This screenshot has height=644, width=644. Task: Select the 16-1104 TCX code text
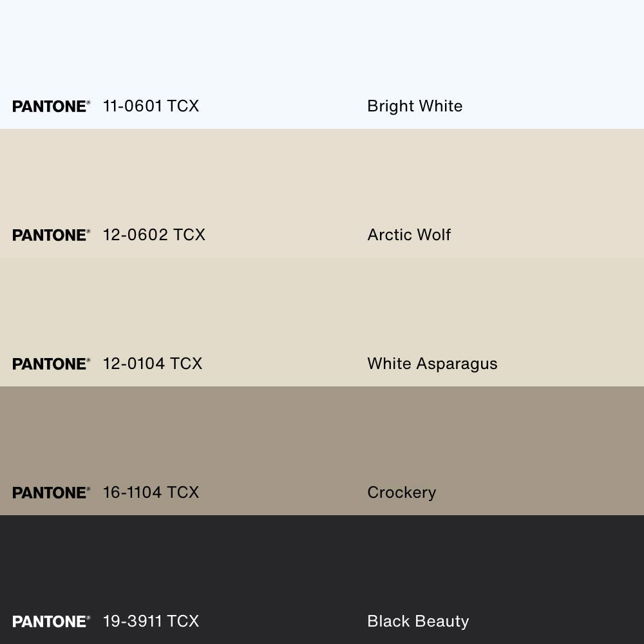pos(151,493)
